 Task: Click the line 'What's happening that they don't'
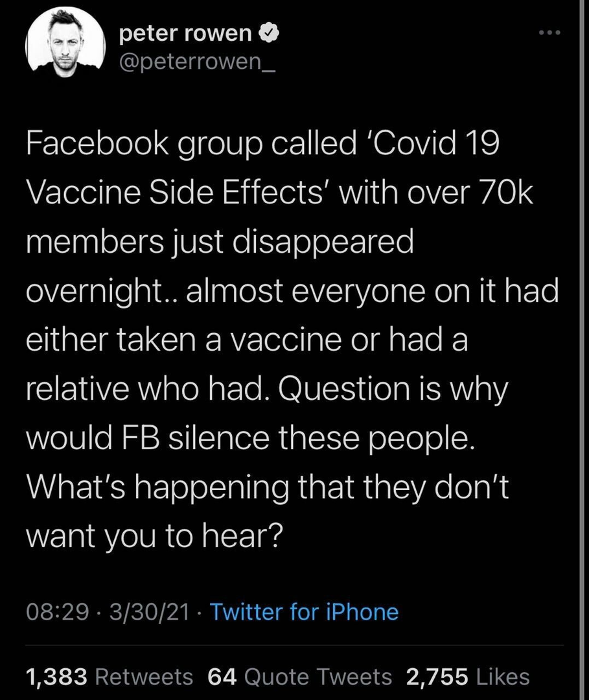click(x=268, y=486)
